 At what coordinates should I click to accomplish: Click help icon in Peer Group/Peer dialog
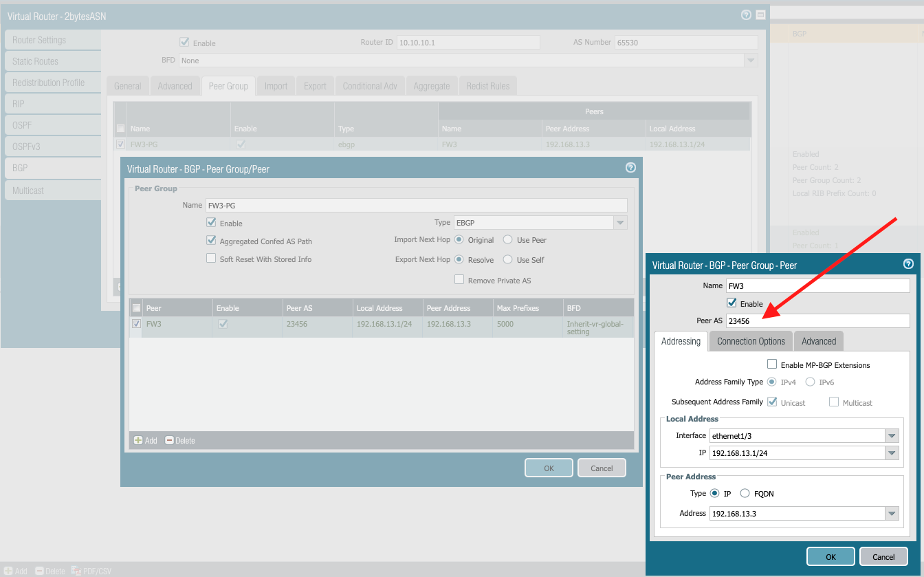click(630, 167)
